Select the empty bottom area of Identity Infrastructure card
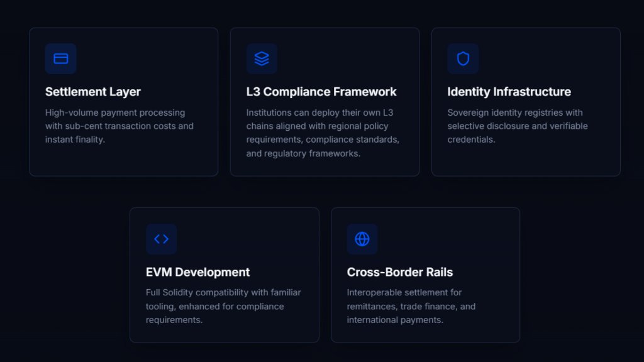The image size is (644, 362). click(x=526, y=161)
